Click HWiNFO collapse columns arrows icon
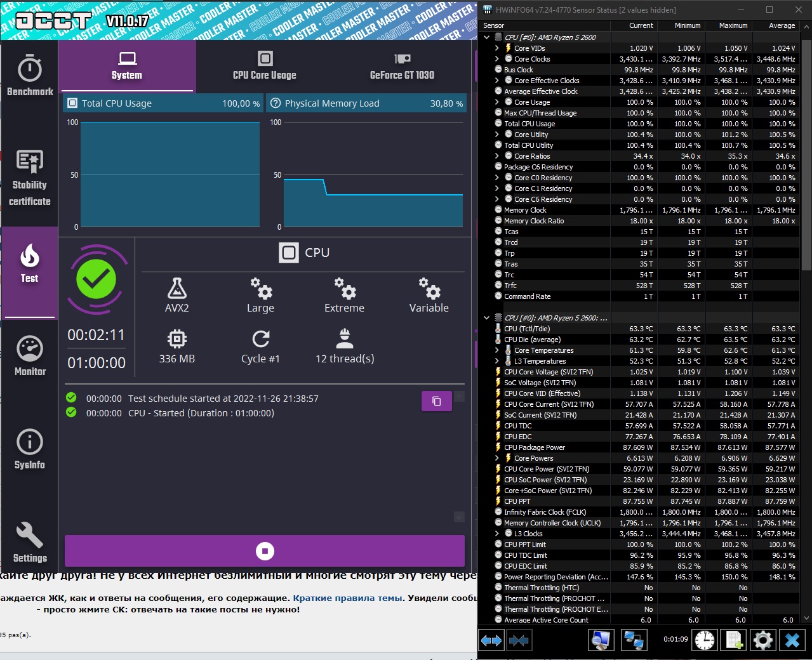The height and width of the screenshot is (660, 812). 519,640
